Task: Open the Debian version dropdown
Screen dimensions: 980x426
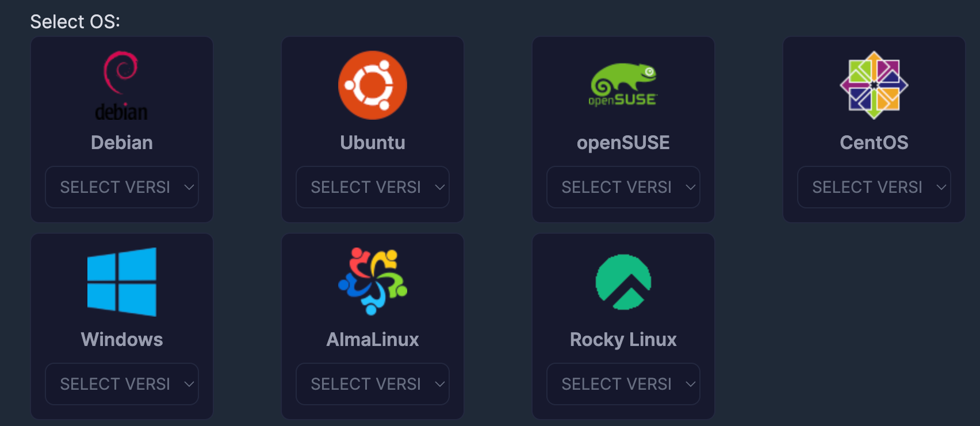Action: tap(122, 187)
